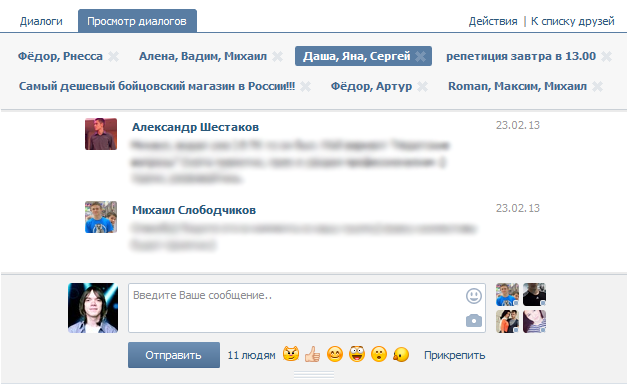
Task: Switch to the Диалоги tab
Action: point(41,21)
